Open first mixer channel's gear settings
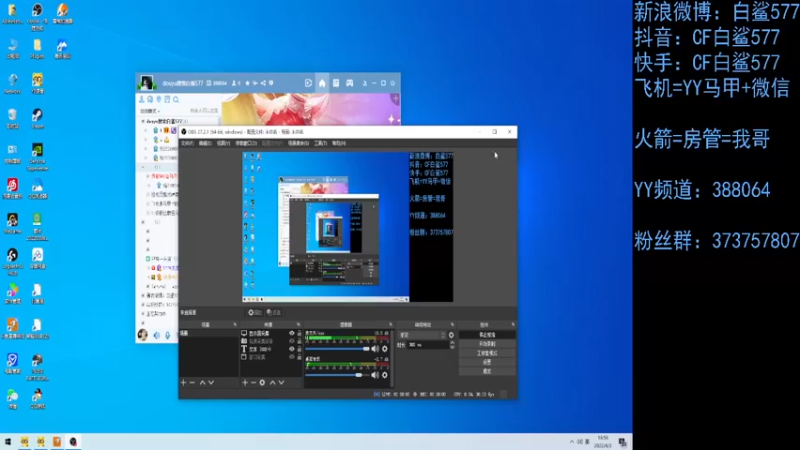This screenshot has height=450, width=800. coord(385,349)
